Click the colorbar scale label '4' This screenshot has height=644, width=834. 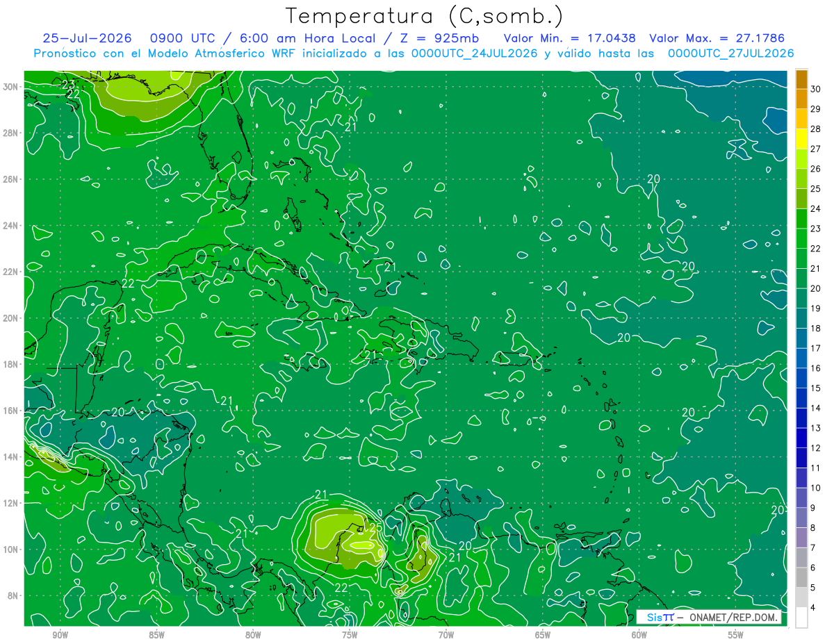[812, 608]
